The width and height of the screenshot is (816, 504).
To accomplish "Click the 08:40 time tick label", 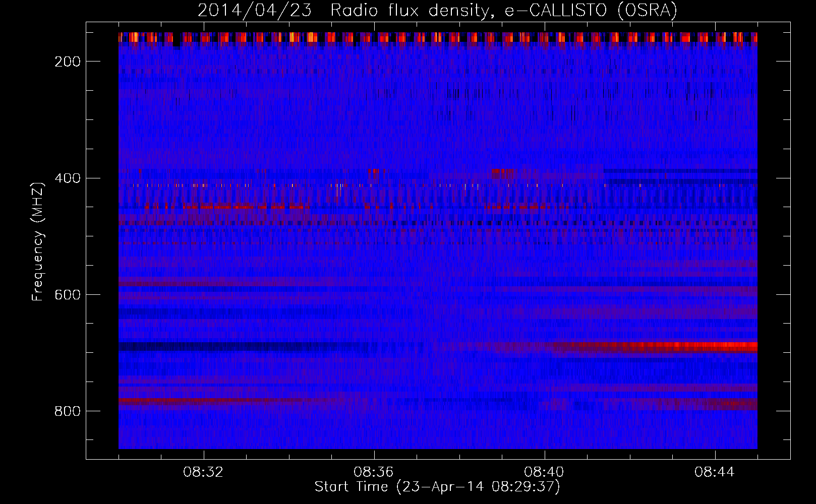I will click(x=544, y=472).
